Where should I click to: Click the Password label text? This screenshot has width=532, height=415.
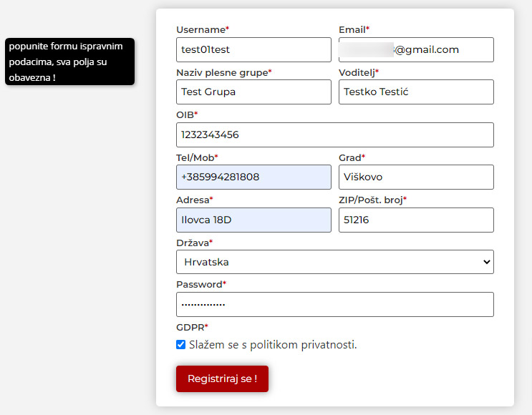tap(200, 284)
